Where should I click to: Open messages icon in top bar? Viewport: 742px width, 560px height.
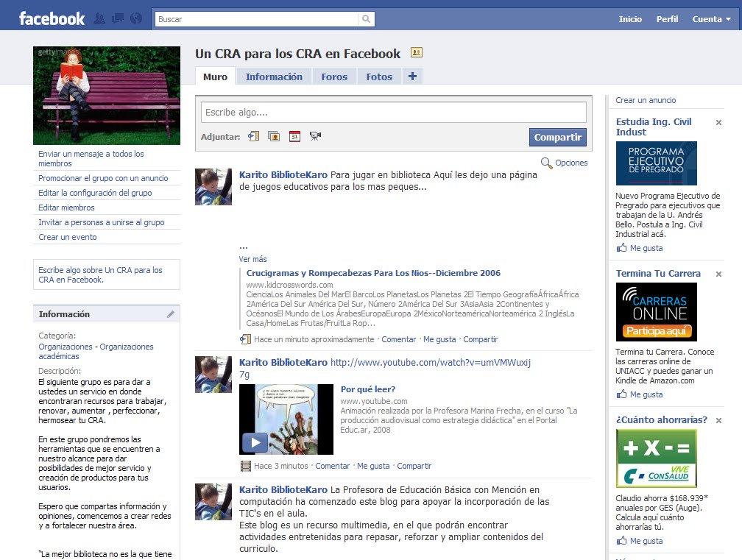coord(117,19)
